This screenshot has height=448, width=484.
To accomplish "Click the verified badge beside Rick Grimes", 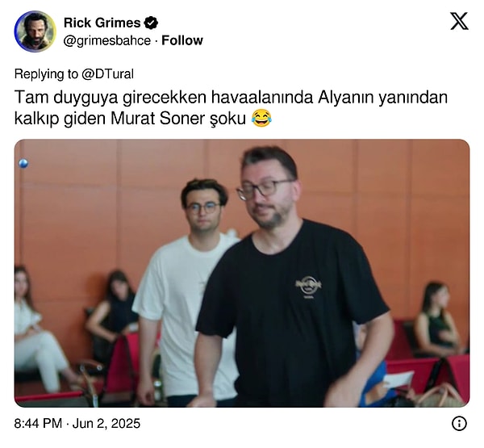I will 151,23.
